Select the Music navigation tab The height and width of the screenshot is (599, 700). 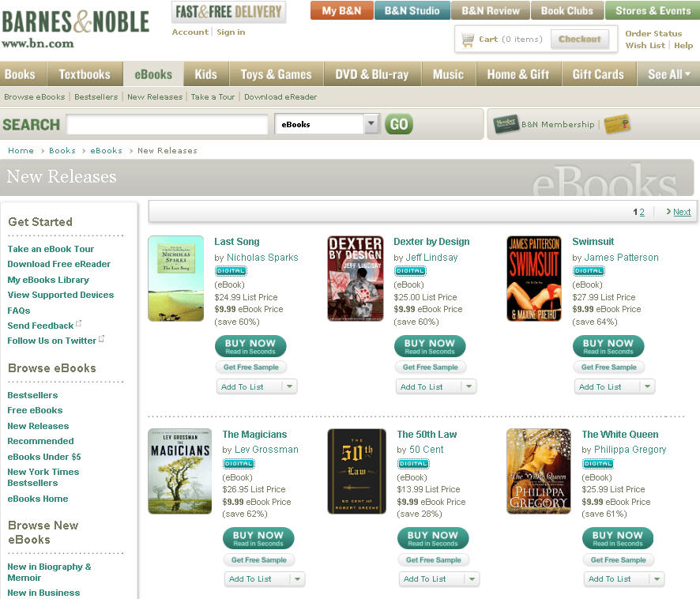(448, 74)
